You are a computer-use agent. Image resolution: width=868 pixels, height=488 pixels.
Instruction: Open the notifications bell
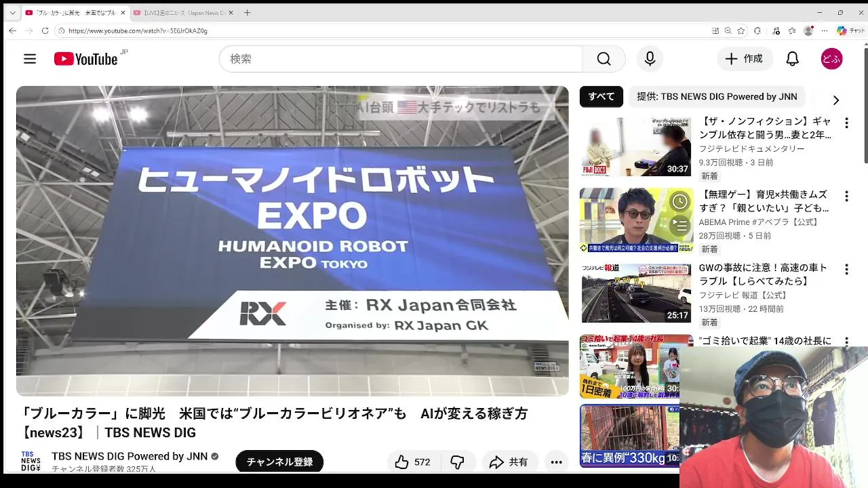[792, 59]
